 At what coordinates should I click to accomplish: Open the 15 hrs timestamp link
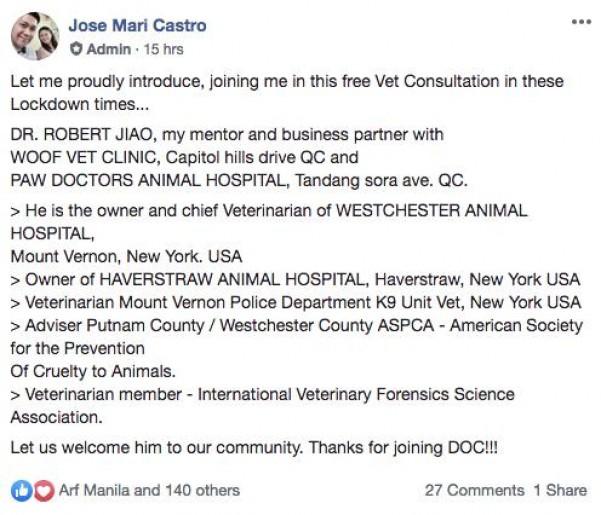click(x=163, y=49)
